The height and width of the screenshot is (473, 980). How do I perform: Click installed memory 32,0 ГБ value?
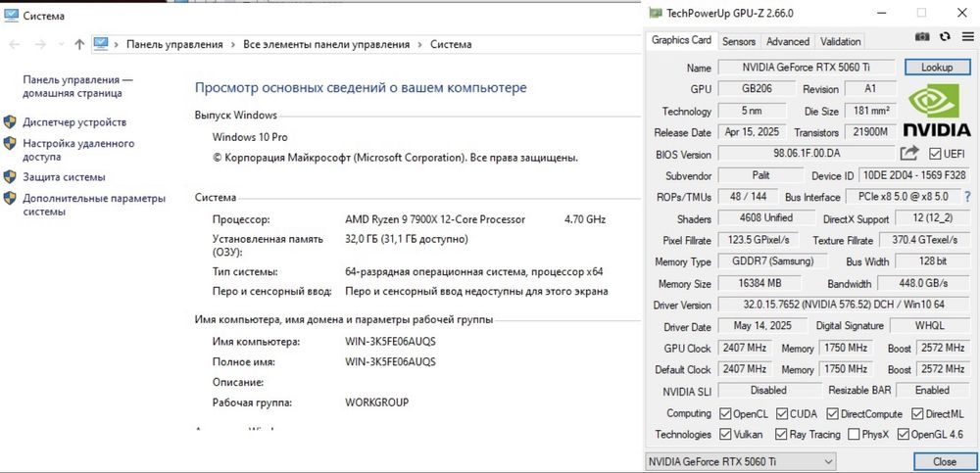[x=407, y=239]
